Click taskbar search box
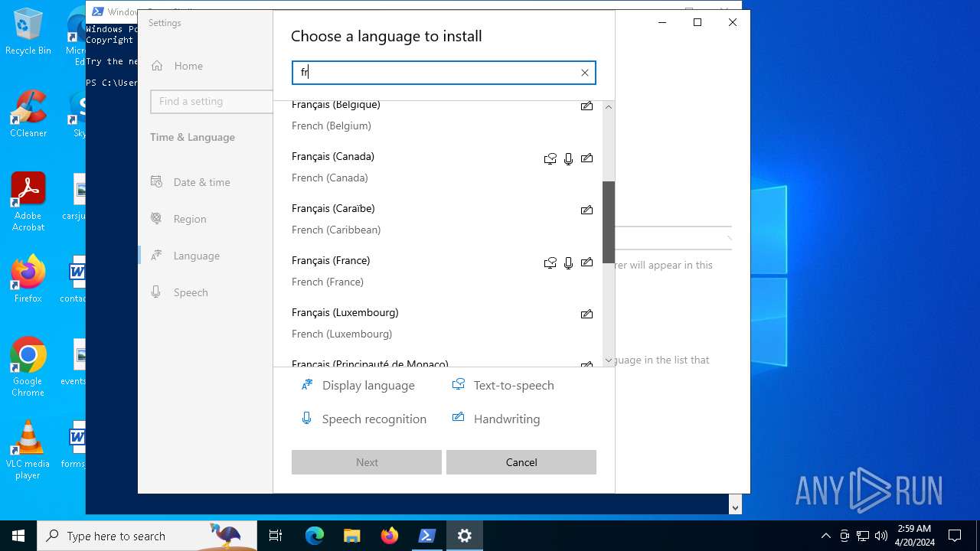Image resolution: width=980 pixels, height=551 pixels. click(147, 536)
